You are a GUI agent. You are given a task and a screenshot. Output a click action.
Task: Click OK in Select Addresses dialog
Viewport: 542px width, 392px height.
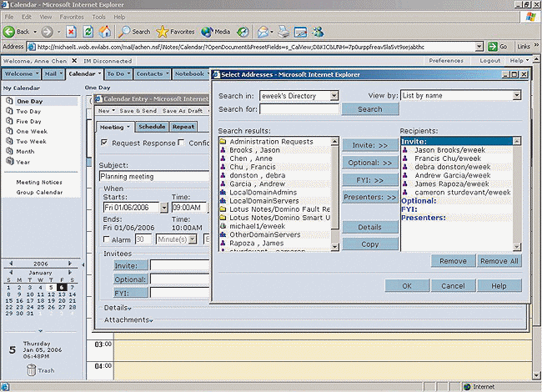pyautogui.click(x=407, y=286)
